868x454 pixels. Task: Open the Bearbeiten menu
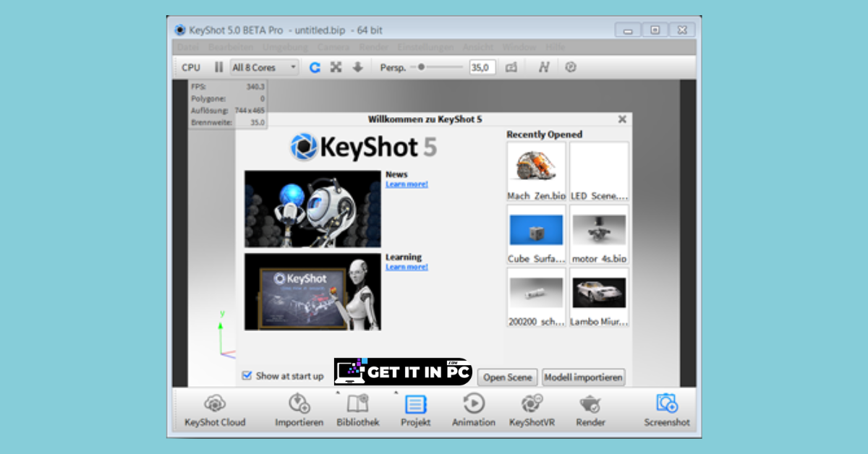tap(231, 47)
